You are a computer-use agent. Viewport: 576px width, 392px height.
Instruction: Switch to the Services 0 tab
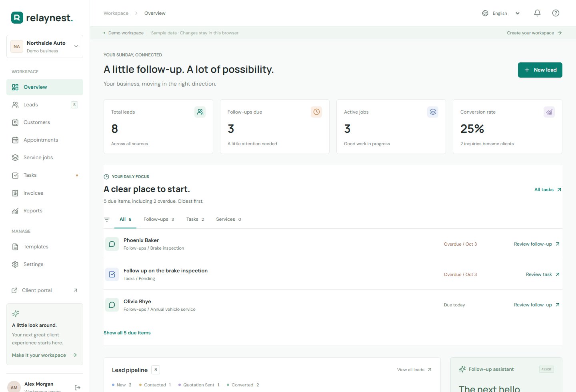pyautogui.click(x=228, y=219)
